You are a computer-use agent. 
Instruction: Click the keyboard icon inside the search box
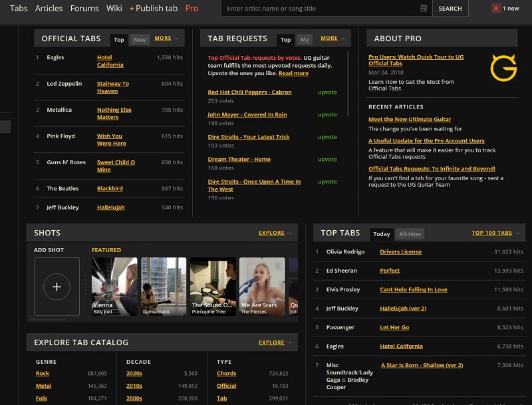pyautogui.click(x=424, y=9)
